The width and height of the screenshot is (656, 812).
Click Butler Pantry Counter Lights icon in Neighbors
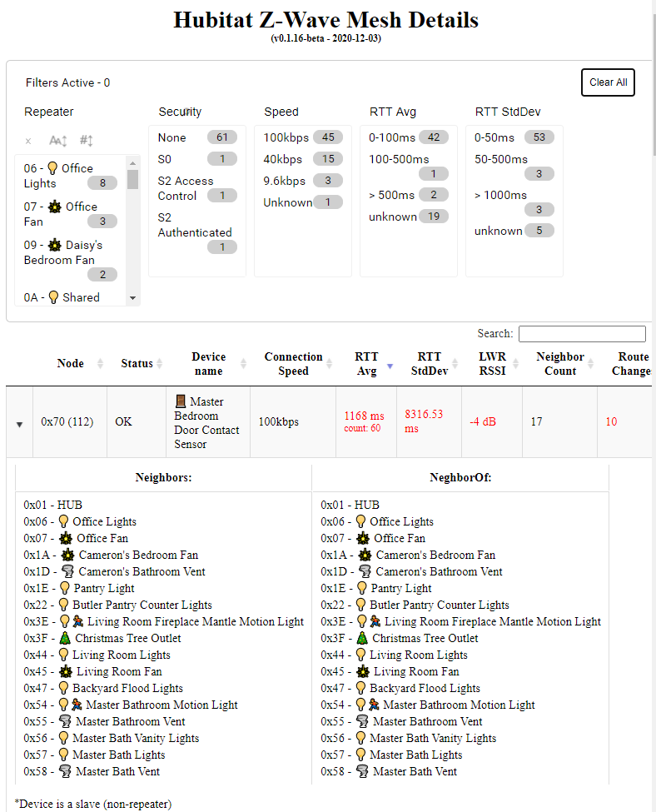[x=63, y=605]
